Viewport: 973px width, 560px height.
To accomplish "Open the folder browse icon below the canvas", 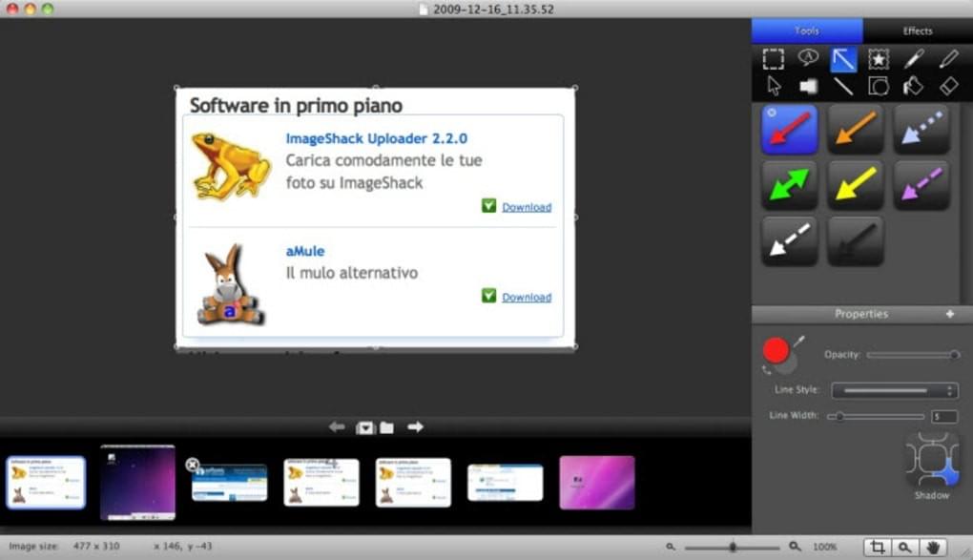I will coord(385,426).
